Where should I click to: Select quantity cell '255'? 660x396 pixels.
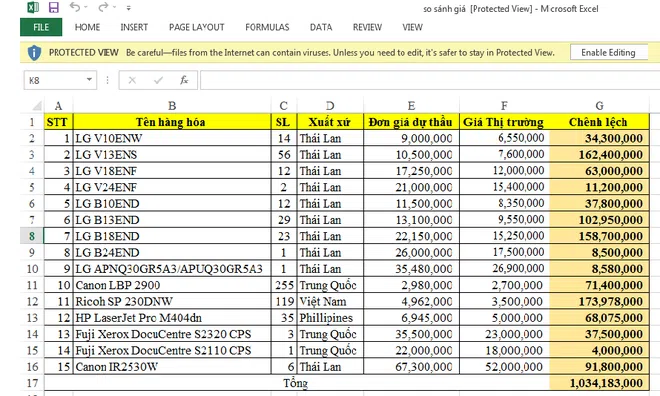284,285
